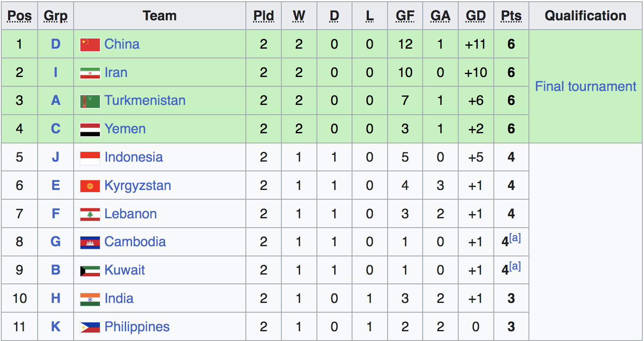This screenshot has width=644, height=341.
Task: Click the GD column header abbreviation
Action: tap(476, 16)
